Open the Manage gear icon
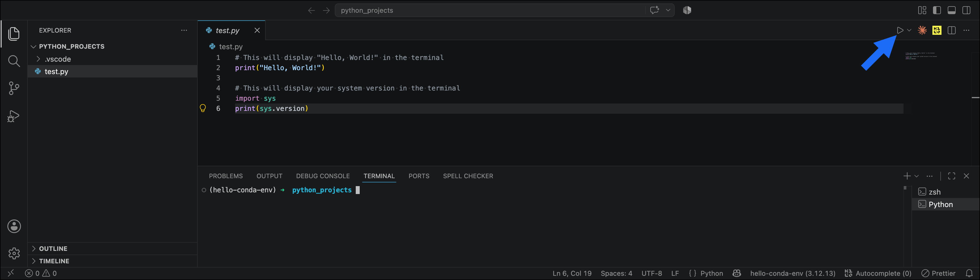This screenshot has height=280, width=980. [14, 253]
